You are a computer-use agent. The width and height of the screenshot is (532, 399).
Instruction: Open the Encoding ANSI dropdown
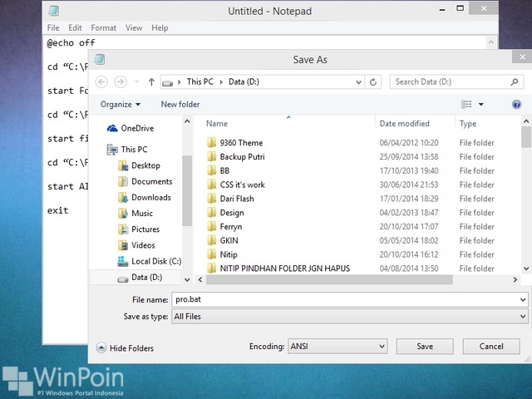point(337,346)
